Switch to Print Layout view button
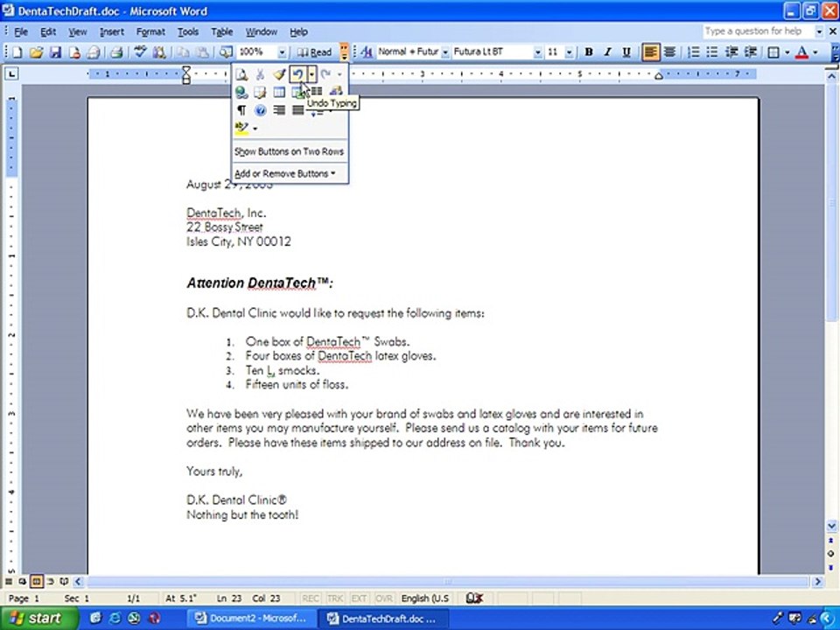The width and height of the screenshot is (840, 630). click(x=36, y=581)
